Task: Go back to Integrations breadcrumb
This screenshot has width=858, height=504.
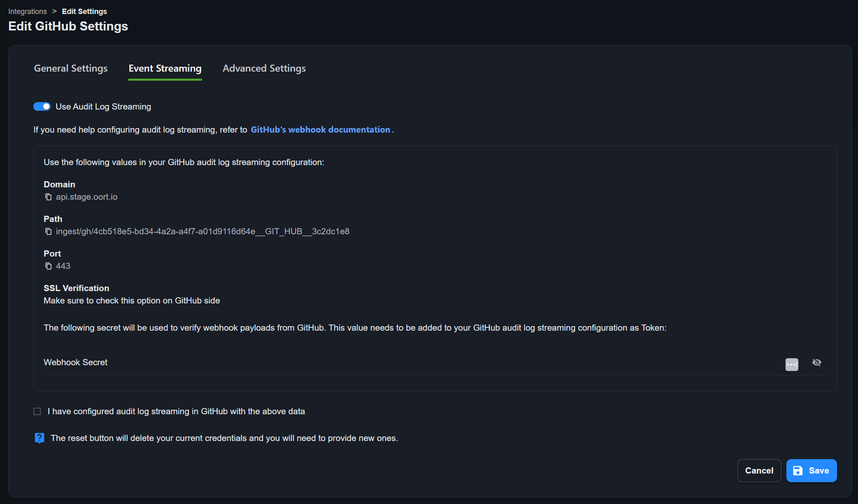Action: click(28, 12)
